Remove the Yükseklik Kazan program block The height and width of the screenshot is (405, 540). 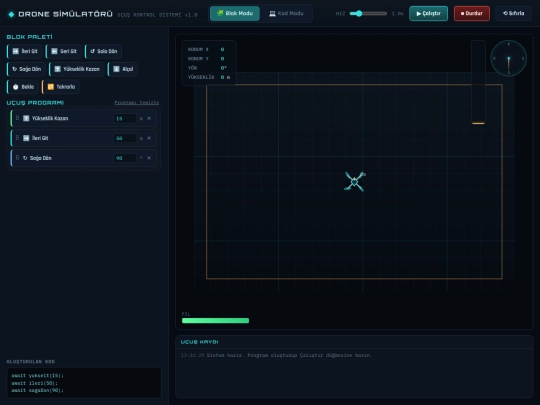tap(149, 118)
